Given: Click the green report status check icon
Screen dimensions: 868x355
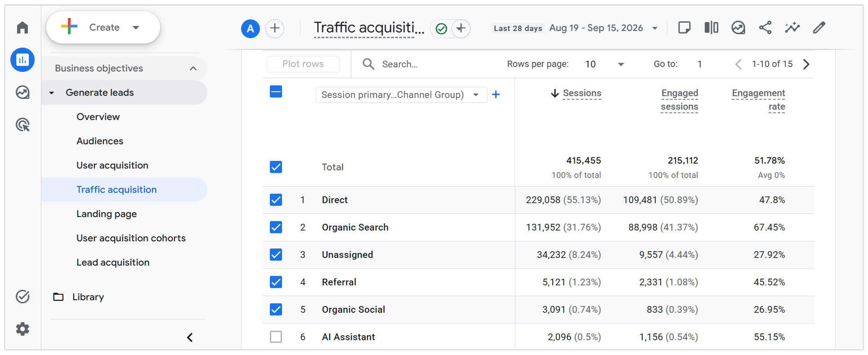Looking at the screenshot, I should (442, 29).
